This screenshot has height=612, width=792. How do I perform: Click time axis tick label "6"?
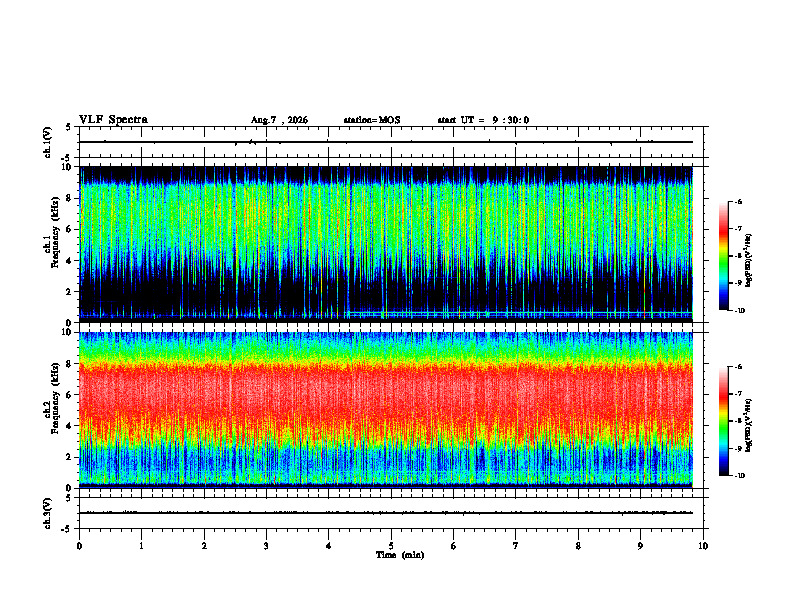[454, 546]
